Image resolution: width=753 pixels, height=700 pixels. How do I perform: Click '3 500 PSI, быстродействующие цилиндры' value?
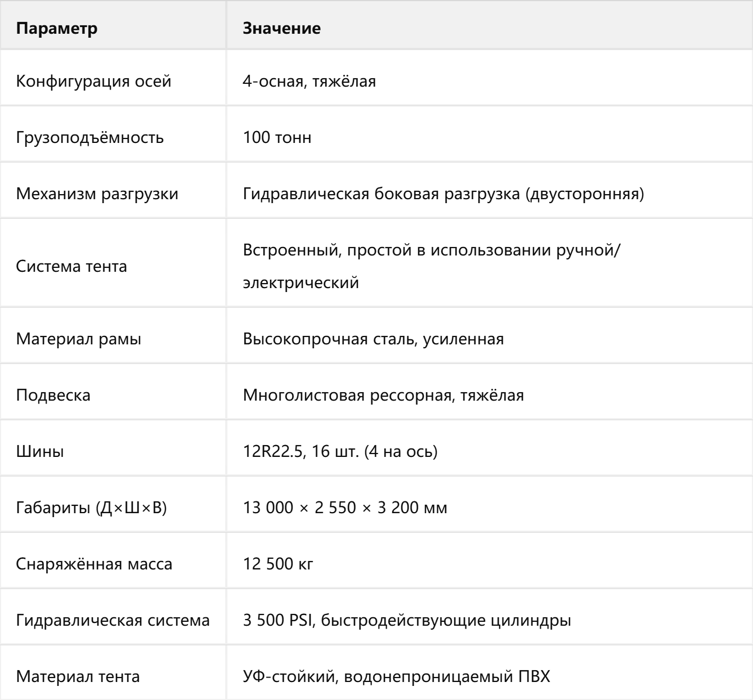(407, 620)
